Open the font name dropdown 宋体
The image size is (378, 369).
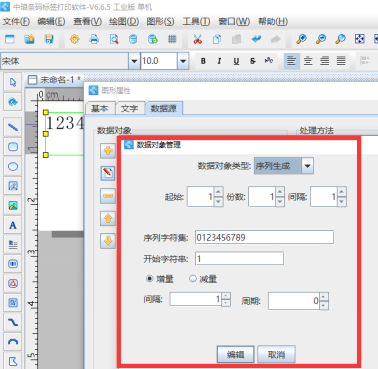pyautogui.click(x=134, y=61)
